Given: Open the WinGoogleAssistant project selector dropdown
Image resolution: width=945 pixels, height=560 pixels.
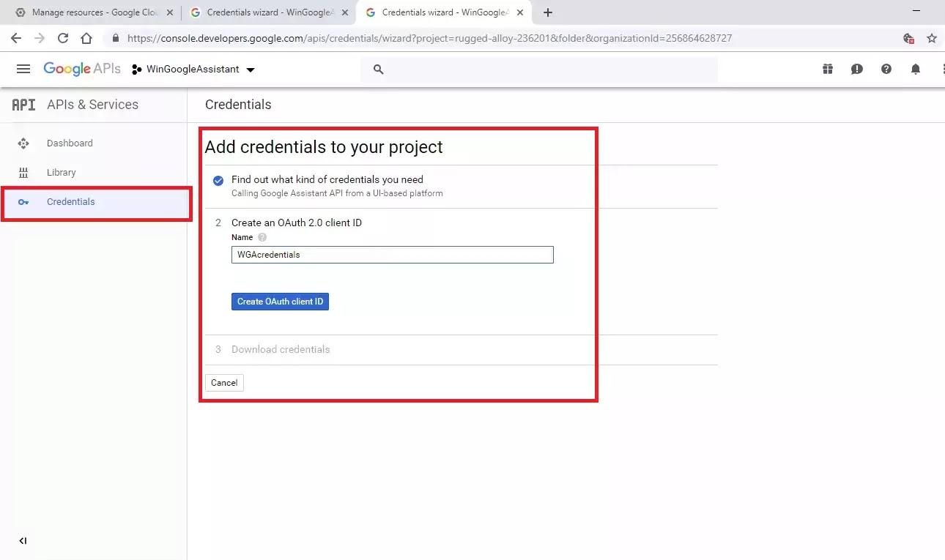Looking at the screenshot, I should [x=193, y=70].
